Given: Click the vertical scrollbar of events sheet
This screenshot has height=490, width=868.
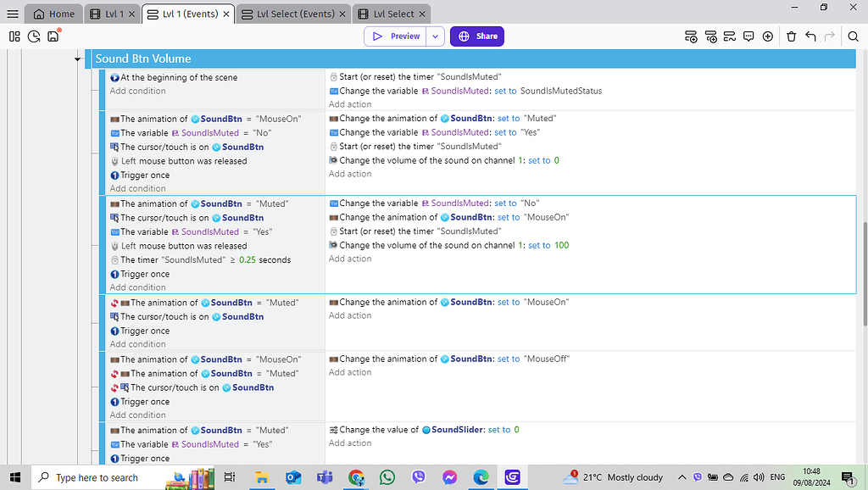Looking at the screenshot, I should coord(864,274).
